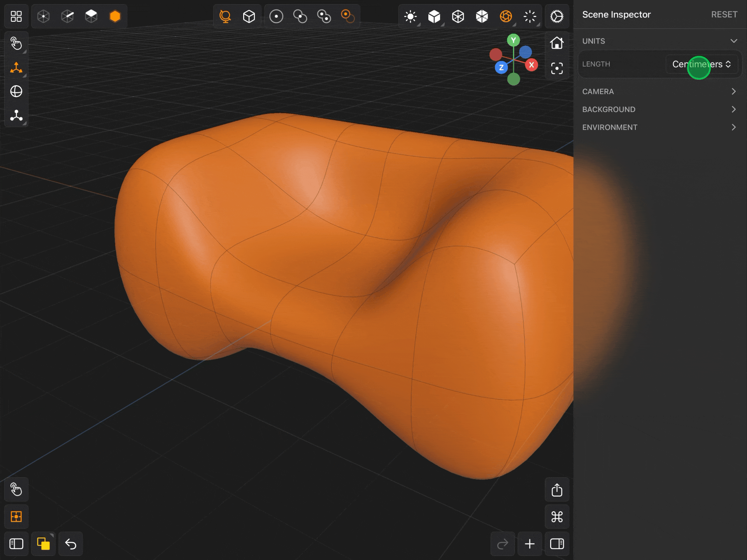The image size is (747, 560).
Task: Click the frame selection focus icon
Action: [557, 68]
